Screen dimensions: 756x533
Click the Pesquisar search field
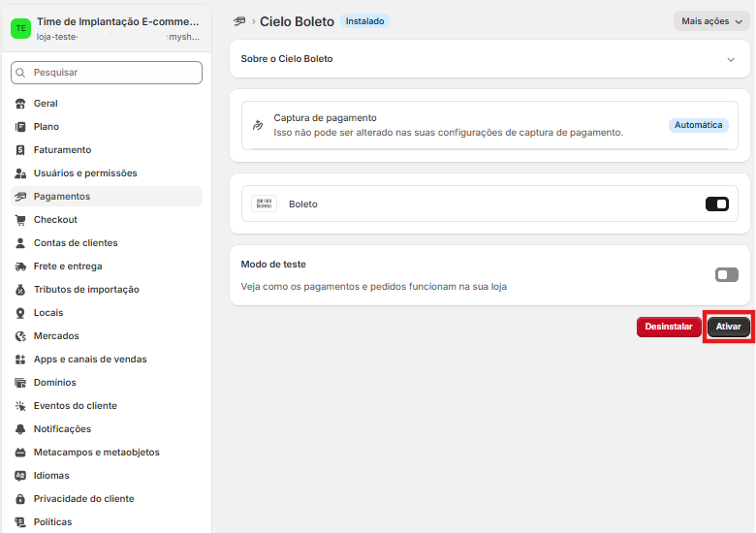107,73
